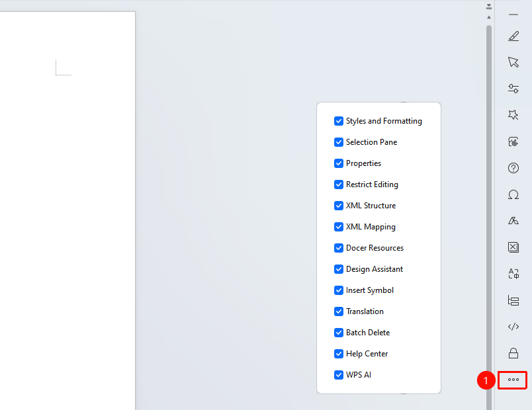
Task: Disable the WPS AI checkbox
Action: coord(339,375)
